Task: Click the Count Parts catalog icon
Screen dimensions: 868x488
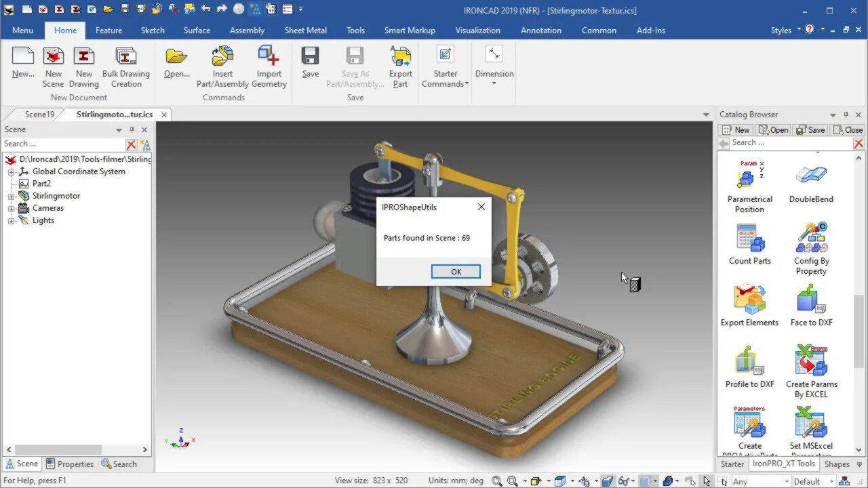Action: pos(749,239)
